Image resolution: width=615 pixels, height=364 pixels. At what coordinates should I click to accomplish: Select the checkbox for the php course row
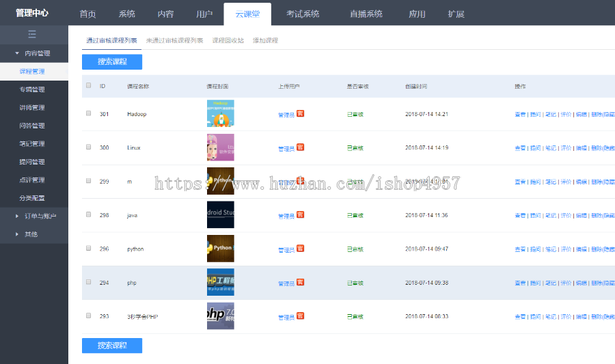click(88, 282)
